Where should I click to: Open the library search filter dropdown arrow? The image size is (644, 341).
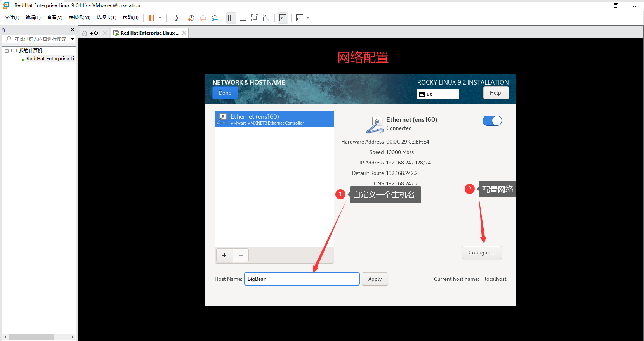pos(73,39)
